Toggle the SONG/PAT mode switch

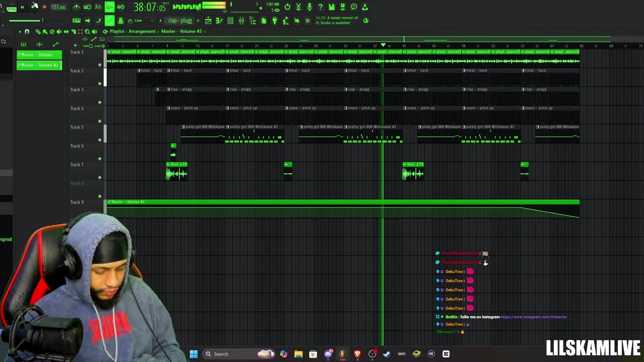click(x=11, y=8)
